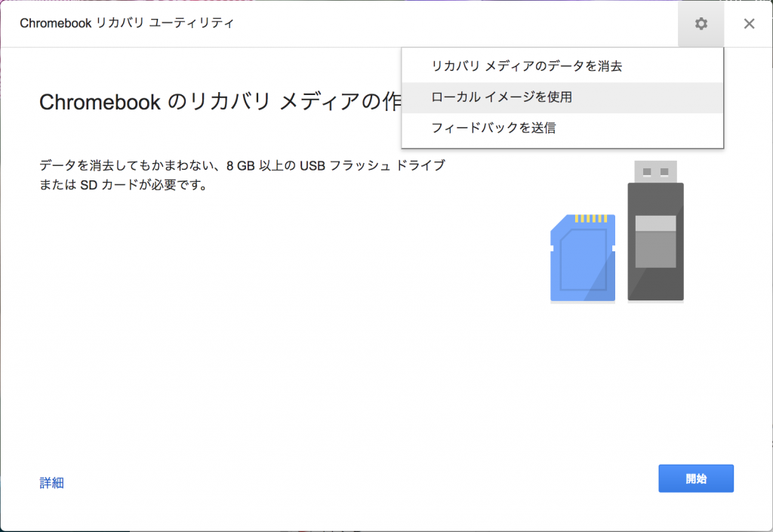This screenshot has width=773, height=532.
Task: Click the settings gear icon
Action: click(701, 23)
